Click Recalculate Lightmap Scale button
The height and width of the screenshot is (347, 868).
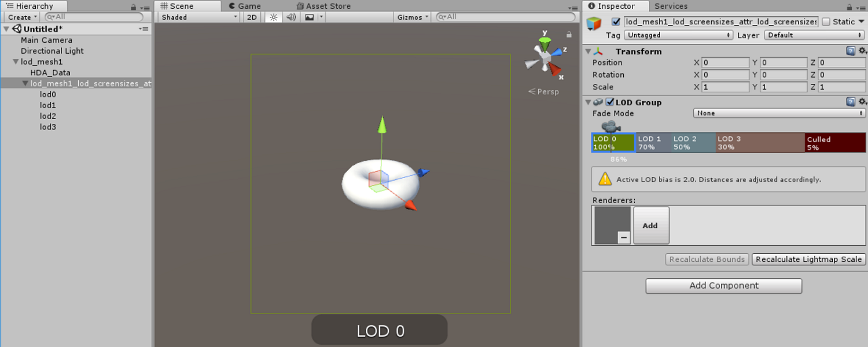pyautogui.click(x=808, y=260)
